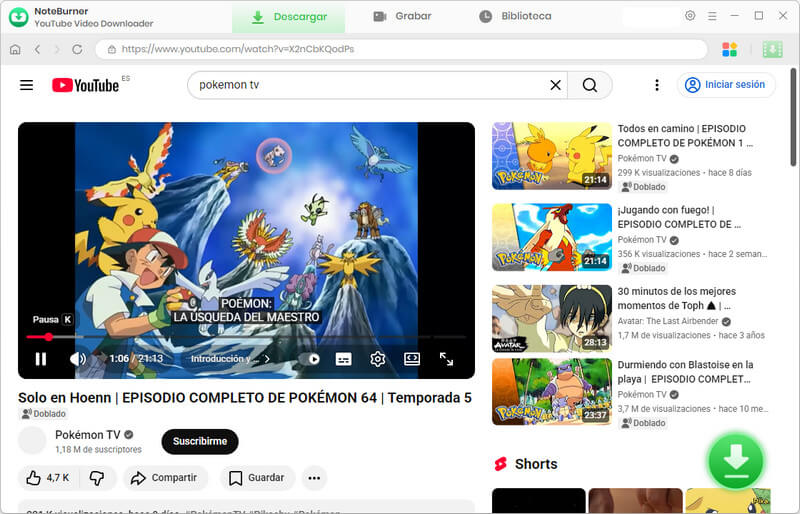Switch to the Biblioteca tab
This screenshot has width=800, height=514.
tap(515, 16)
